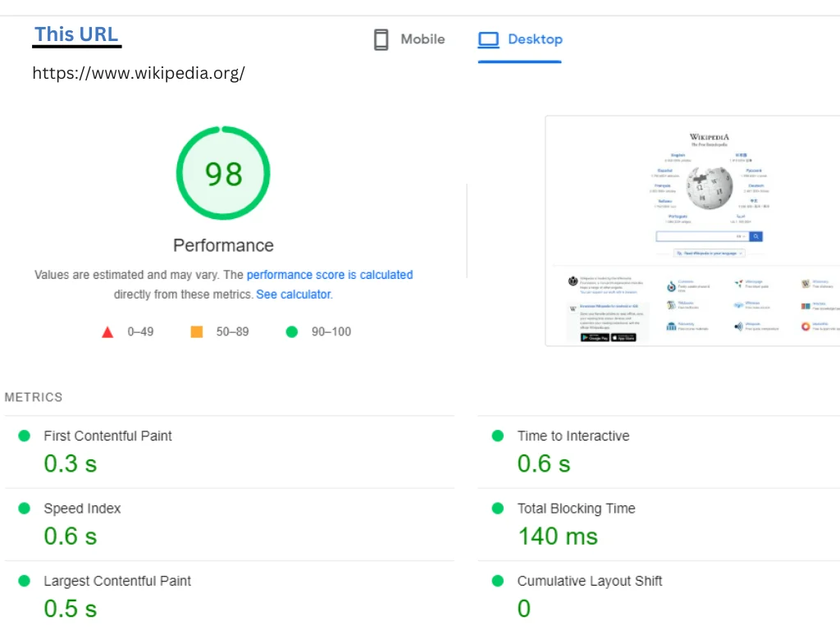Click the desktop monitor icon
The height and width of the screenshot is (630, 840).
click(488, 39)
